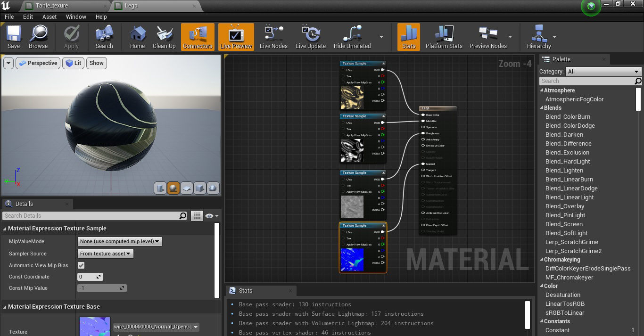
Task: Collapse the Blends palette category
Action: coord(541,108)
